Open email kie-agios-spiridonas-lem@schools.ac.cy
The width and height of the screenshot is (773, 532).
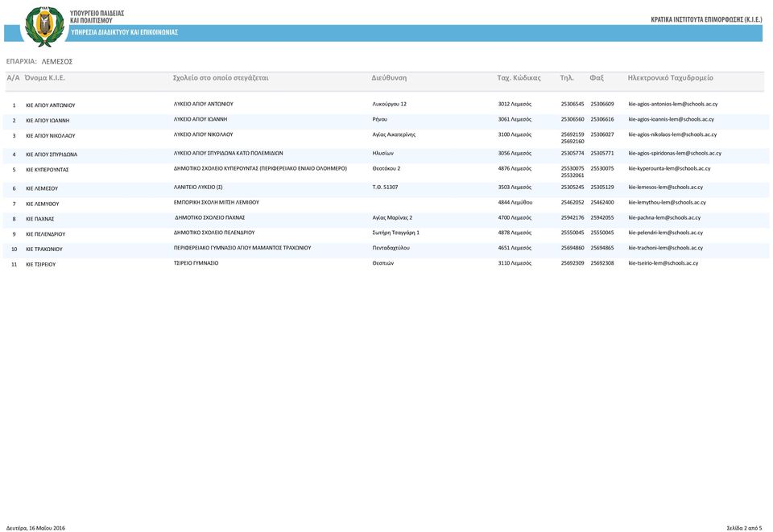[675, 153]
